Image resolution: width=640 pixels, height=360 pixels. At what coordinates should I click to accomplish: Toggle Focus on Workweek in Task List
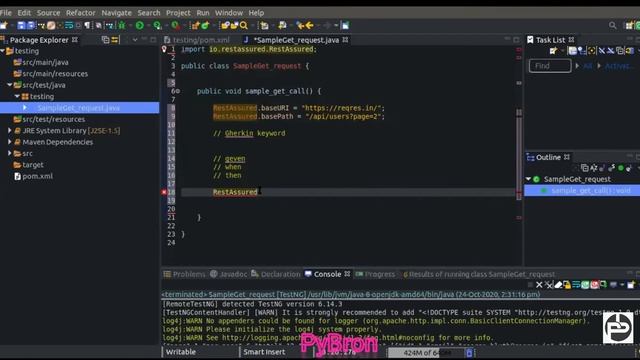click(x=591, y=51)
